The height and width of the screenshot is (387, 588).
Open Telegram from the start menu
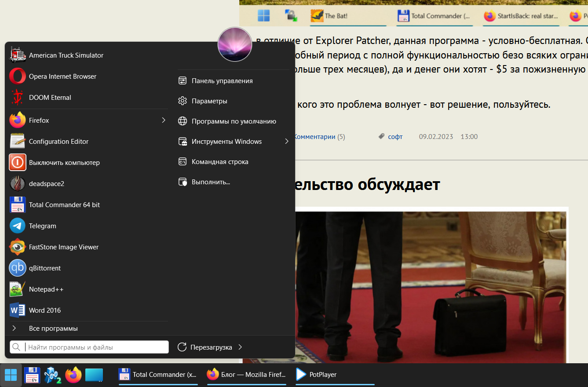coord(42,226)
